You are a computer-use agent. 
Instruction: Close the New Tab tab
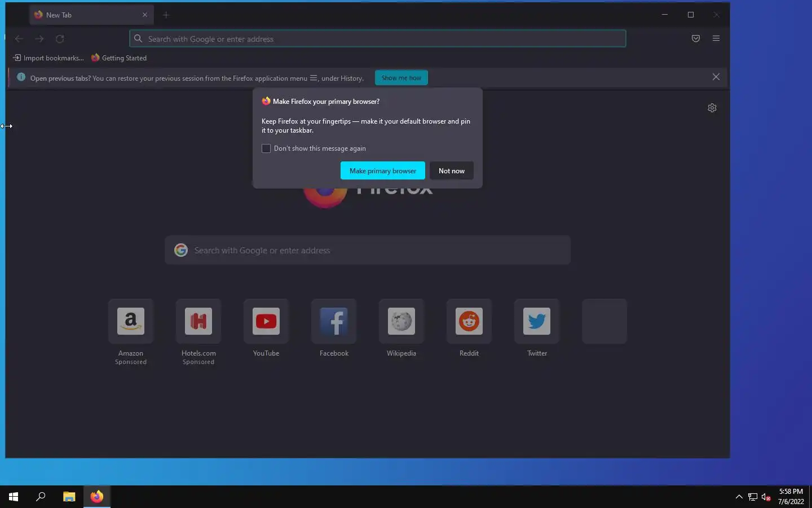pos(145,15)
